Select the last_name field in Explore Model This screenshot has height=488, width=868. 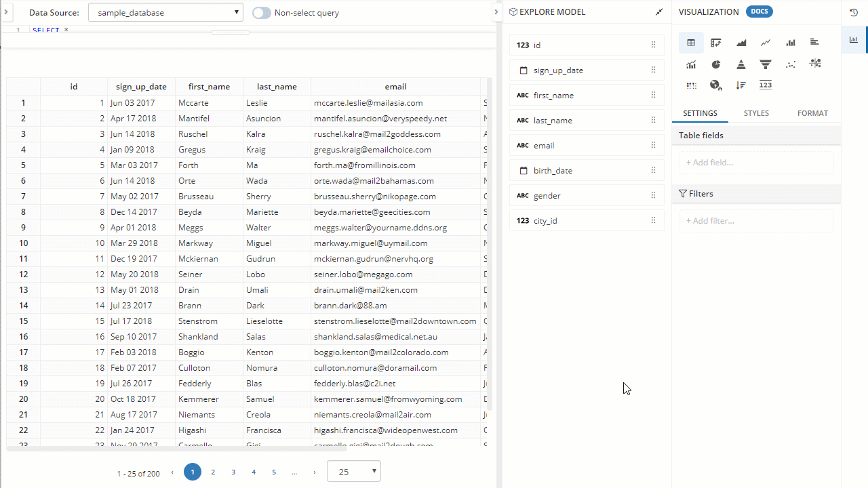pos(587,120)
